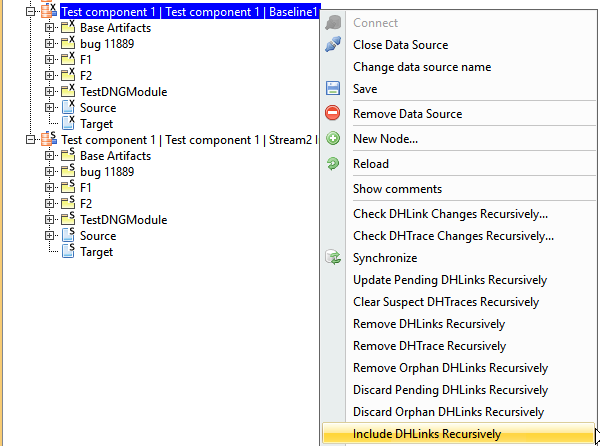
Task: Expand the F1 folder under Baseline
Action: click(x=49, y=60)
